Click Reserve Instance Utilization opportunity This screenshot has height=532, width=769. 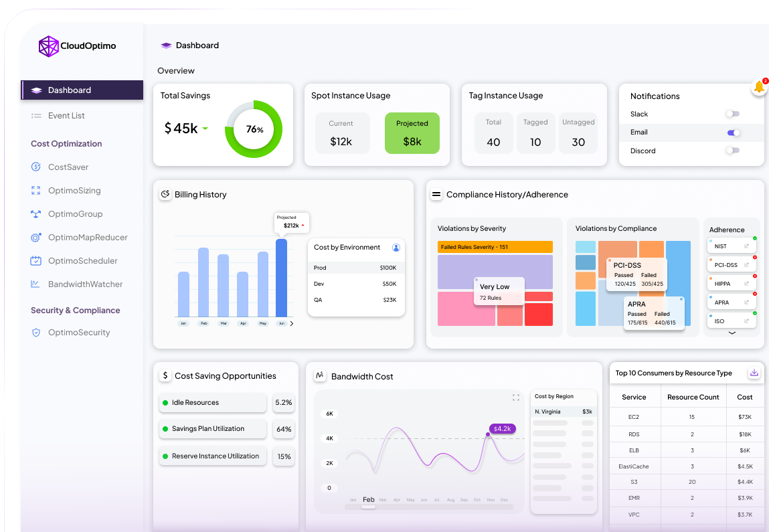pyautogui.click(x=213, y=456)
